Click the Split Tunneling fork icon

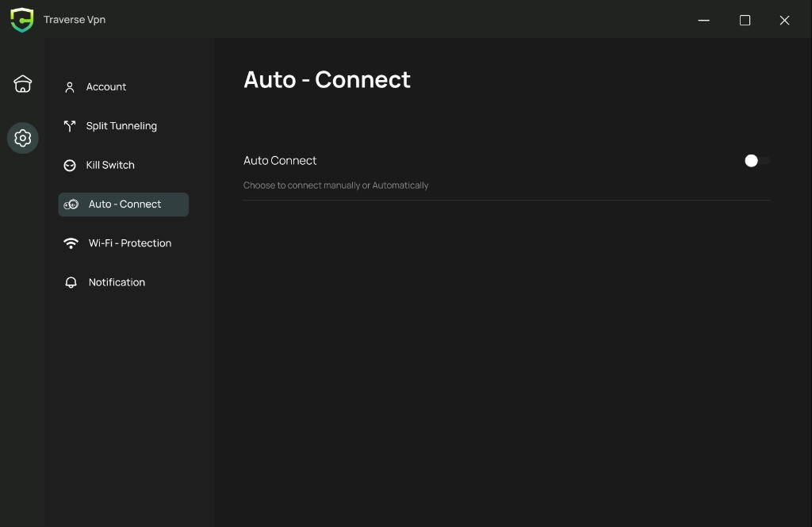(x=70, y=126)
